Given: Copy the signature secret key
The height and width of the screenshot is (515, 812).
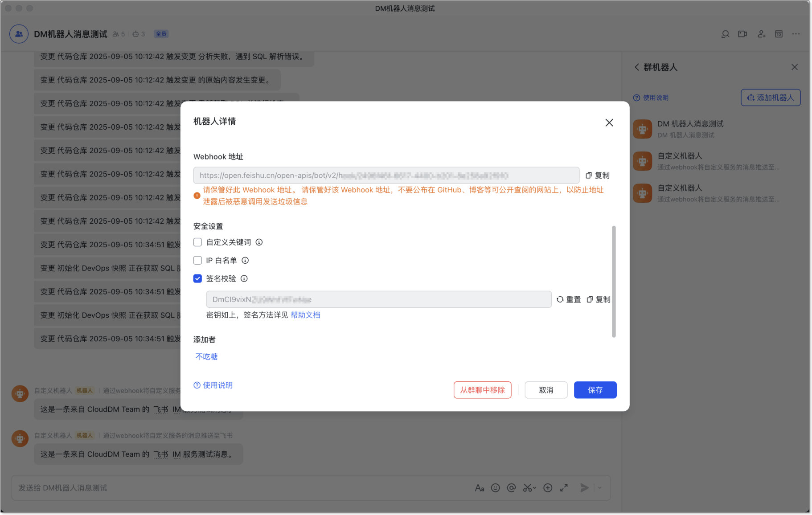Looking at the screenshot, I should pyautogui.click(x=599, y=299).
